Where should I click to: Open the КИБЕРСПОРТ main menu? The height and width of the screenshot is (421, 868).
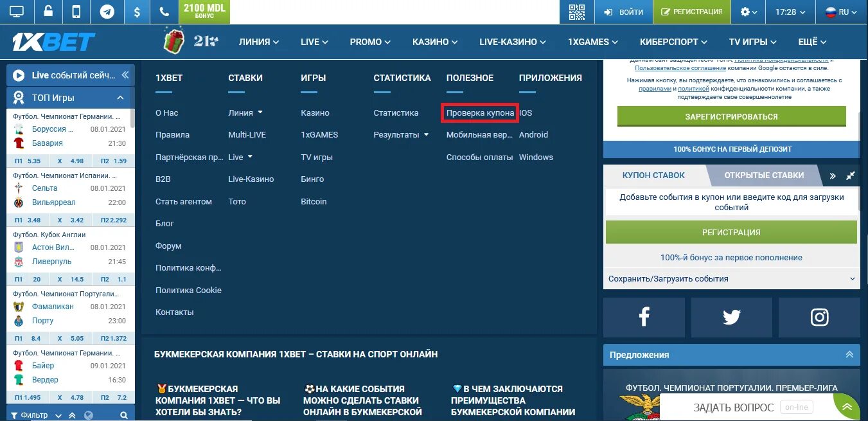tap(673, 42)
